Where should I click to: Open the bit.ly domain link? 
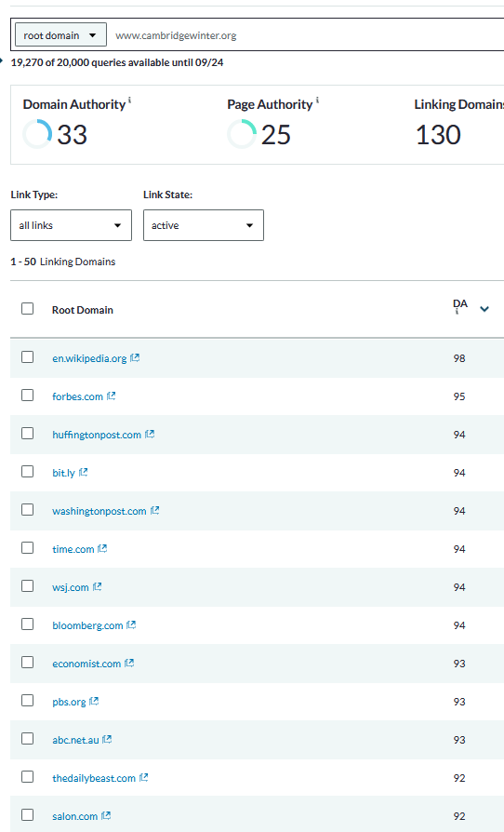(x=63, y=474)
